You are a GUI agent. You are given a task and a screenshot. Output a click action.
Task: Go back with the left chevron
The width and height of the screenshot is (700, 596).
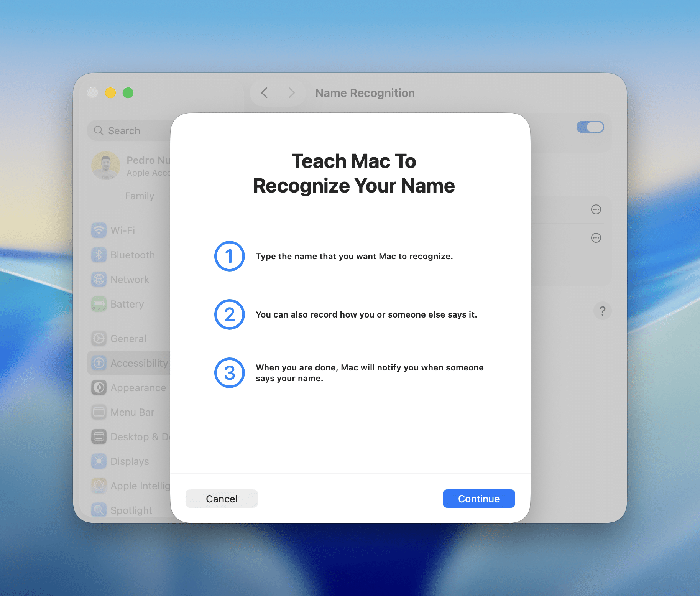pyautogui.click(x=264, y=93)
